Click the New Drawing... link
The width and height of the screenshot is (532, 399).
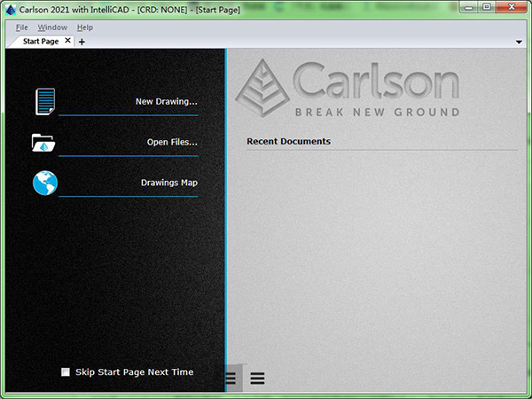tap(166, 101)
